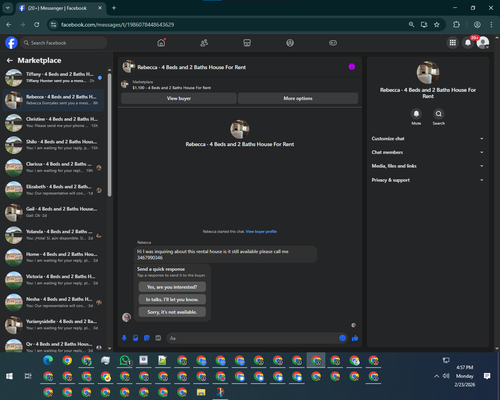Show hidden system tray icons
The image size is (500, 400).
(436, 376)
